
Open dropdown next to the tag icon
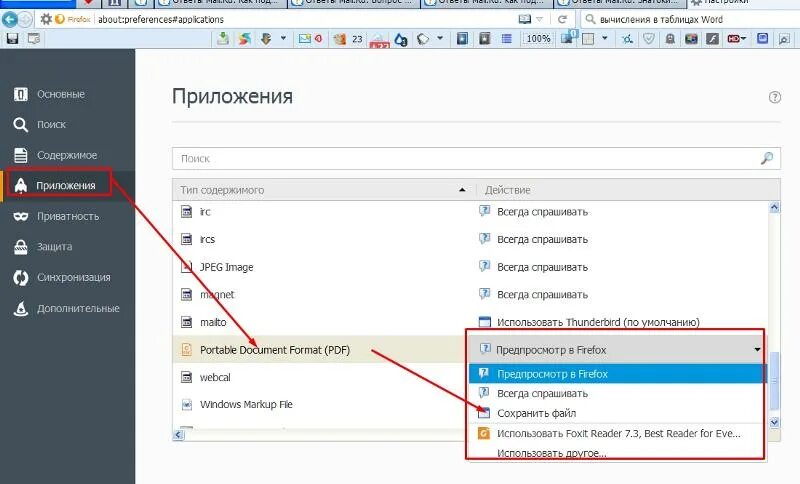pyautogui.click(x=440, y=39)
